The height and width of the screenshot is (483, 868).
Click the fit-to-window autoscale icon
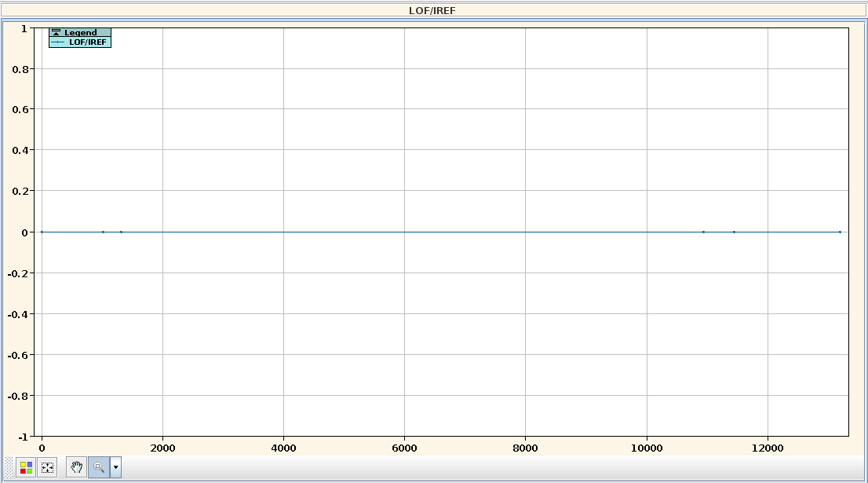tap(47, 467)
